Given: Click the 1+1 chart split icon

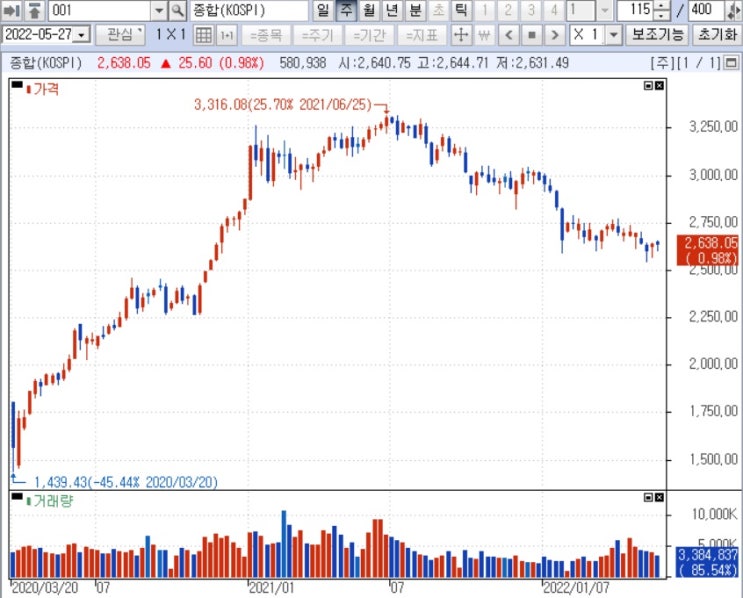Looking at the screenshot, I should (227, 35).
